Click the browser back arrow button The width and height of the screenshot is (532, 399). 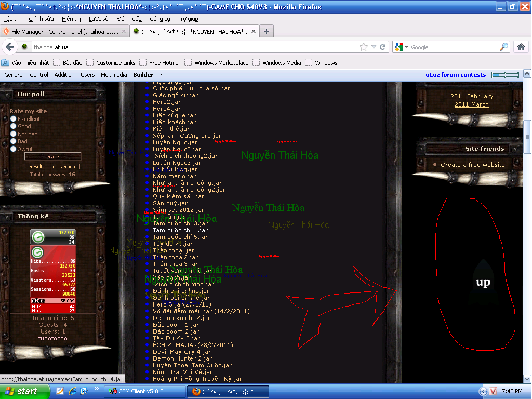9,47
